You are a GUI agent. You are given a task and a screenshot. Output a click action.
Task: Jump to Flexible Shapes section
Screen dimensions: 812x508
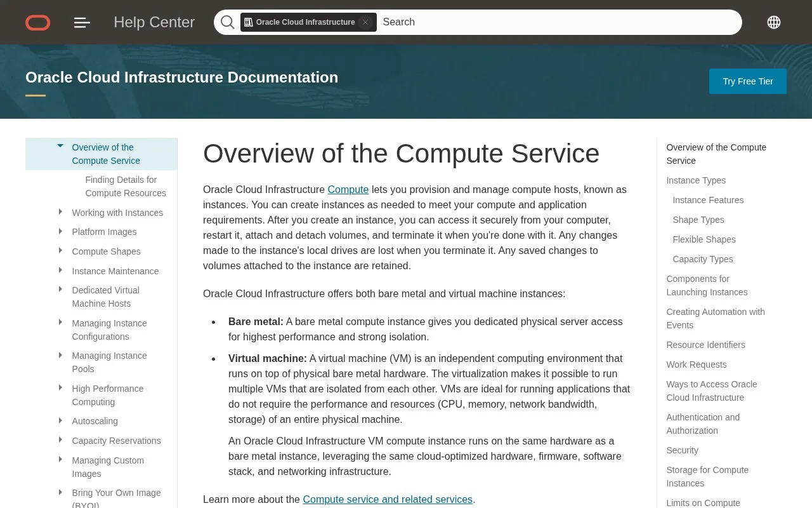click(704, 239)
